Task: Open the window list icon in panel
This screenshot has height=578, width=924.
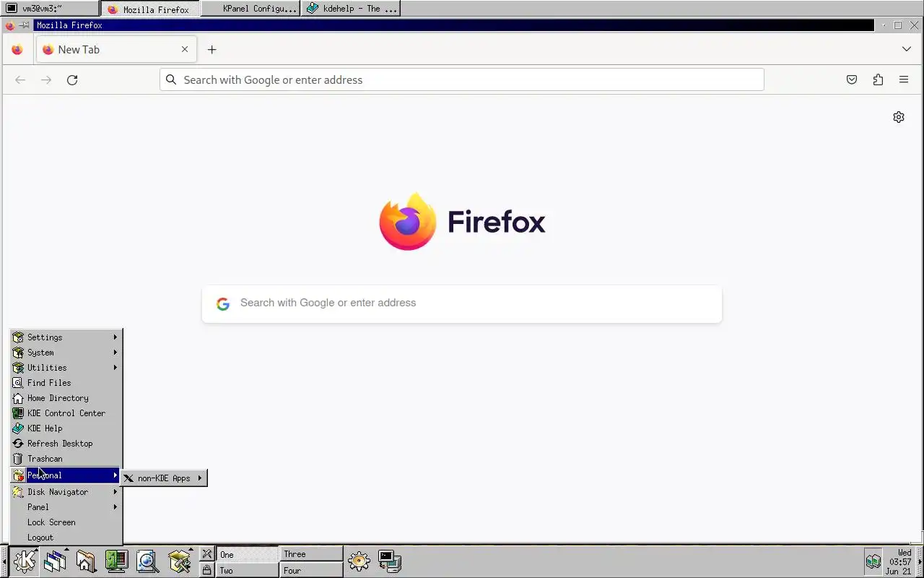Action: (55, 561)
